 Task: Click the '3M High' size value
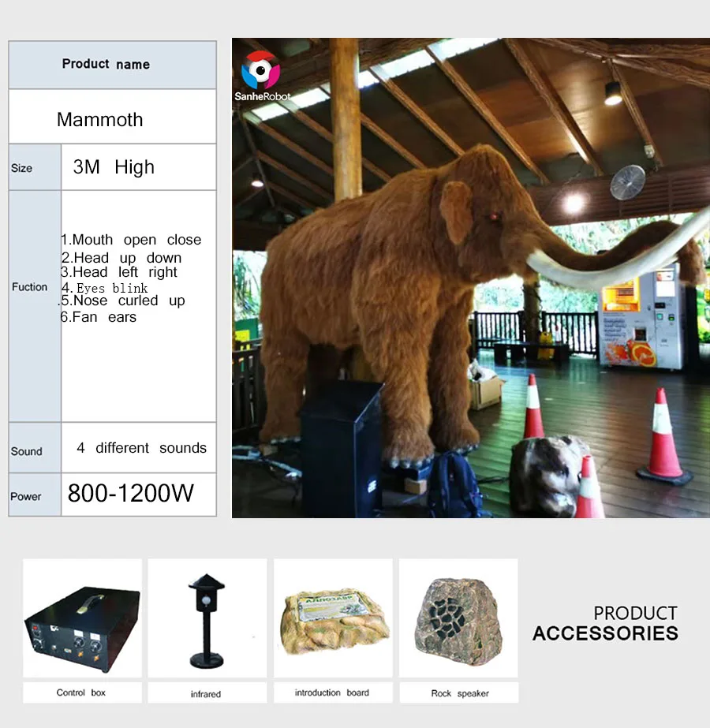pyautogui.click(x=114, y=167)
